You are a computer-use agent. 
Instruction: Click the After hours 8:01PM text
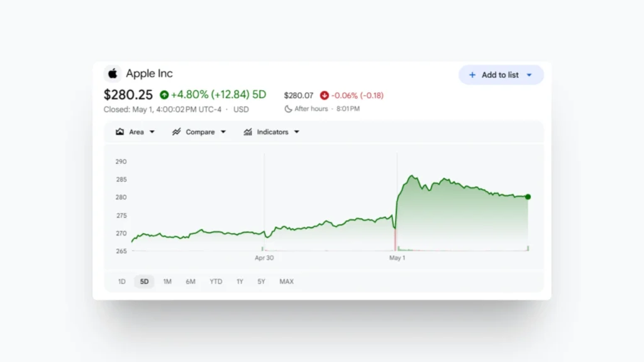[327, 109]
